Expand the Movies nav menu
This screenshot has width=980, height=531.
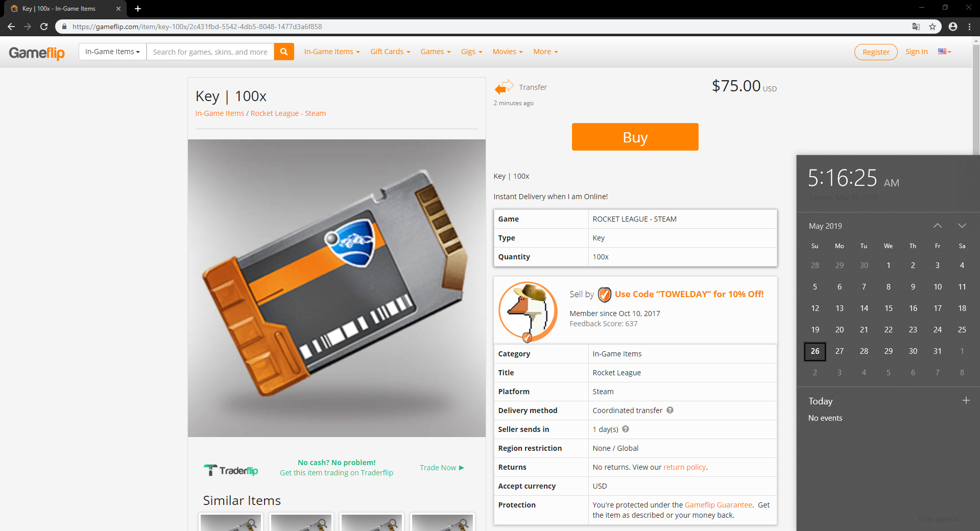tap(508, 52)
